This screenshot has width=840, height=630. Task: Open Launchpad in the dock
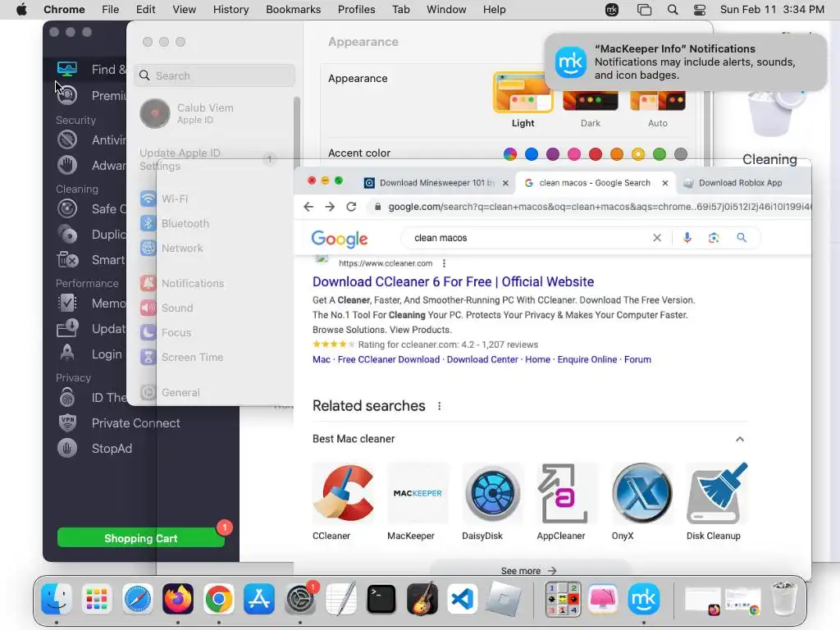click(97, 599)
